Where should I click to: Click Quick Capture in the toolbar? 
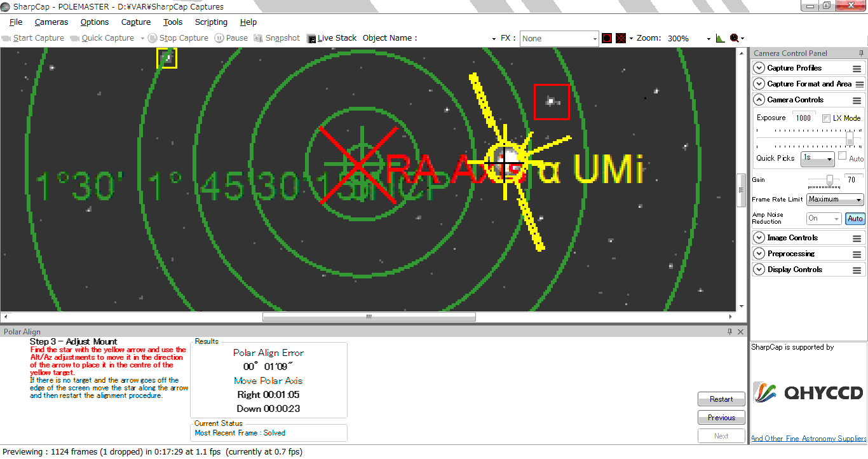point(102,38)
